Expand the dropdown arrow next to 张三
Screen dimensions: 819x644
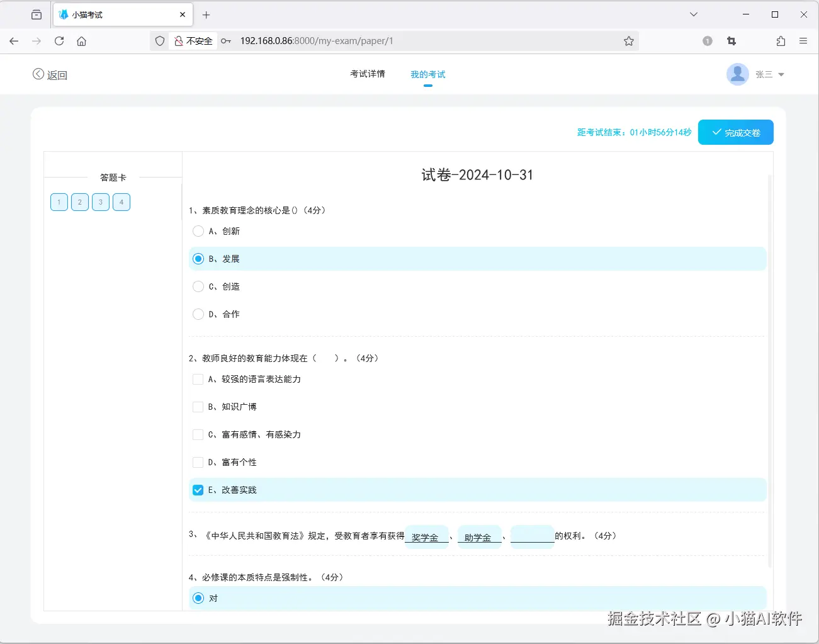click(781, 74)
